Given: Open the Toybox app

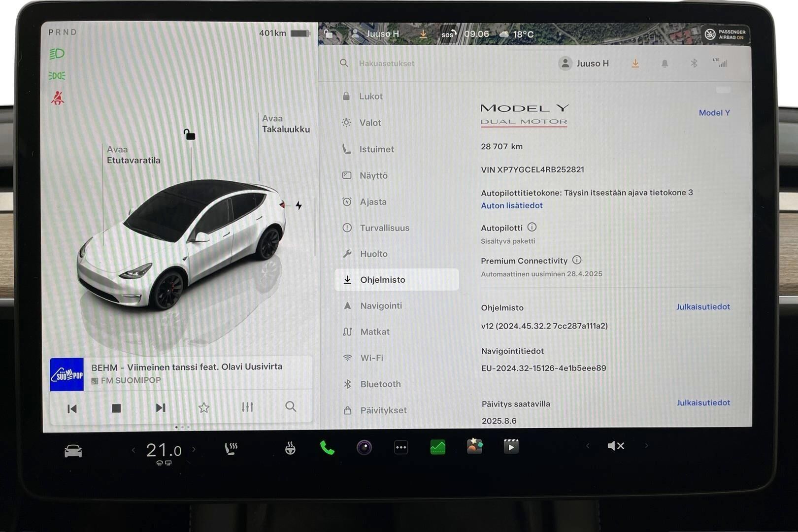Looking at the screenshot, I should click(x=474, y=446).
